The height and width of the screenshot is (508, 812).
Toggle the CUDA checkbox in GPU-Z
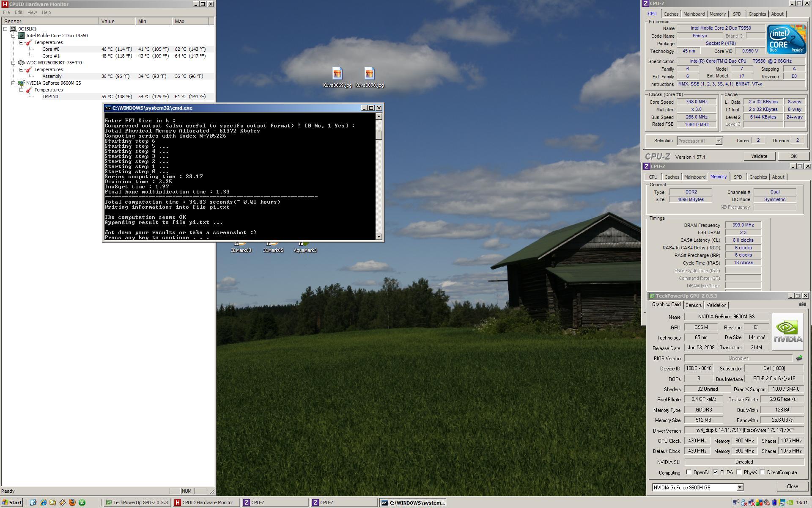tap(715, 472)
